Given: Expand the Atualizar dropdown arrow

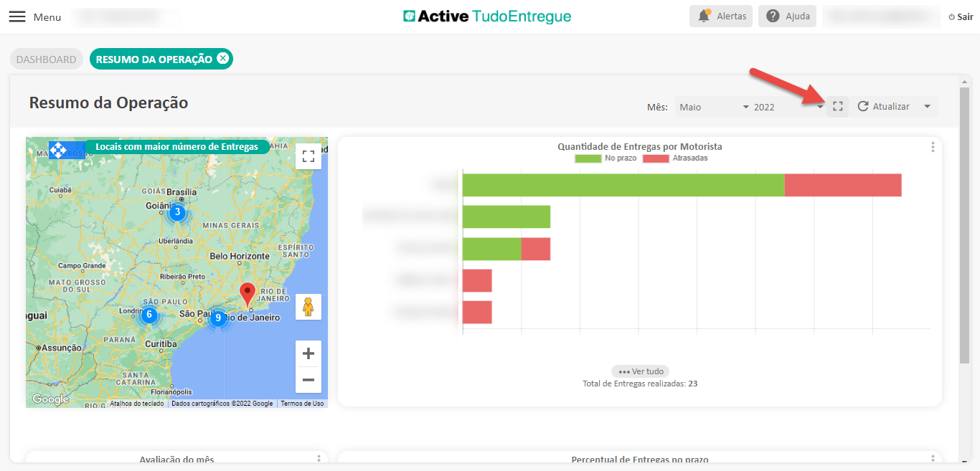Looking at the screenshot, I should (928, 106).
